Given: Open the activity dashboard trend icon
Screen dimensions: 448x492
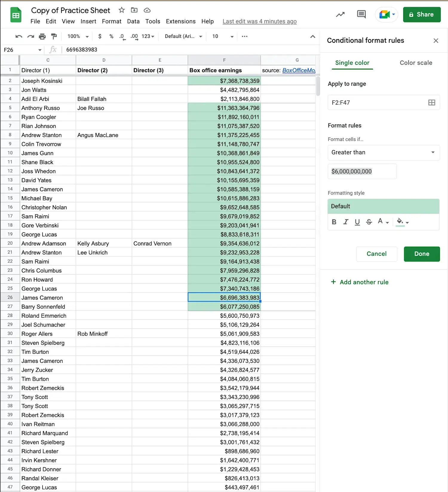Looking at the screenshot, I should (x=340, y=14).
